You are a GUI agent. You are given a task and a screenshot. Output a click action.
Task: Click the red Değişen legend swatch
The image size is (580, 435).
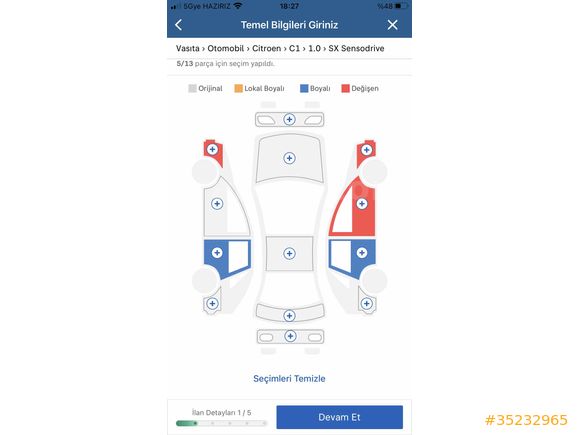(x=345, y=88)
